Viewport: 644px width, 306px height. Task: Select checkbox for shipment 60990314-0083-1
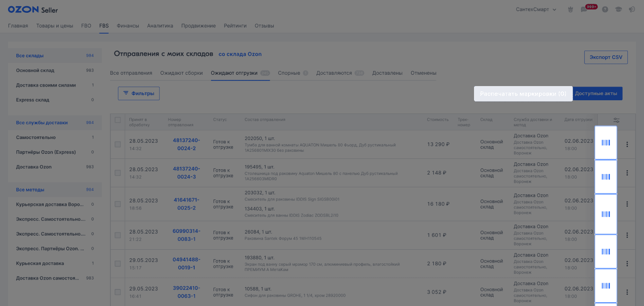(x=118, y=235)
